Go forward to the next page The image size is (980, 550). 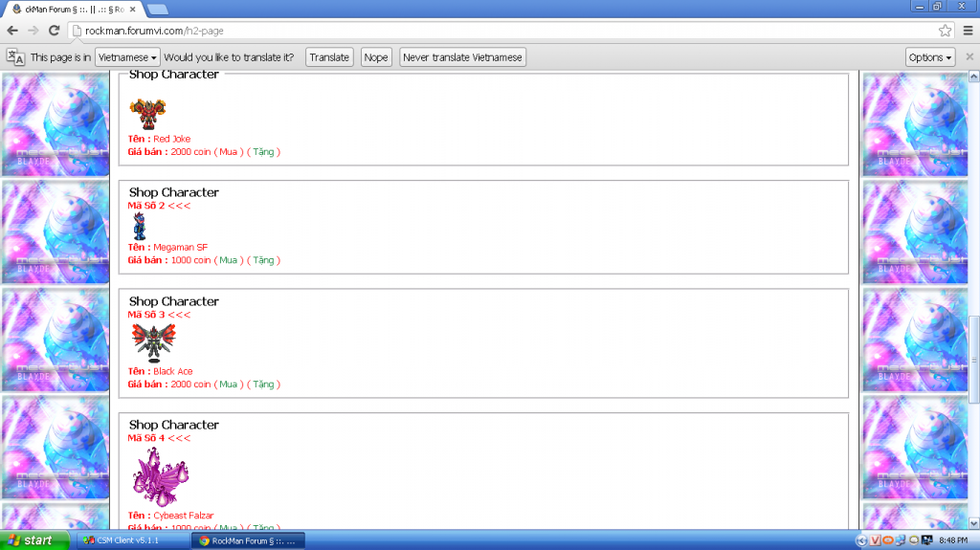[33, 31]
